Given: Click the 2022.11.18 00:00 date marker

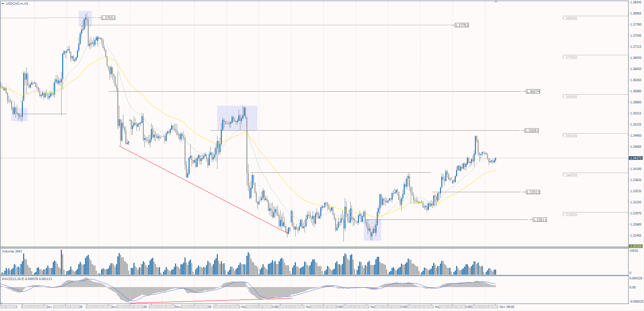Looking at the screenshot, I should 420,307.
